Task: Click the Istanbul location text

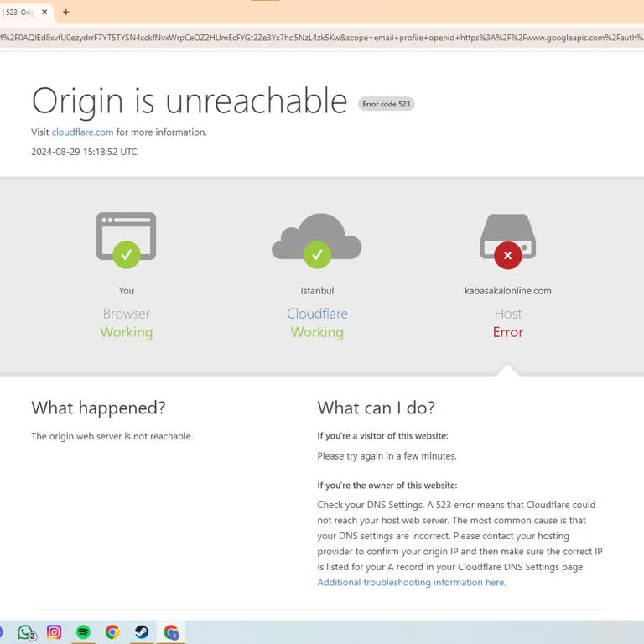Action: [317, 291]
